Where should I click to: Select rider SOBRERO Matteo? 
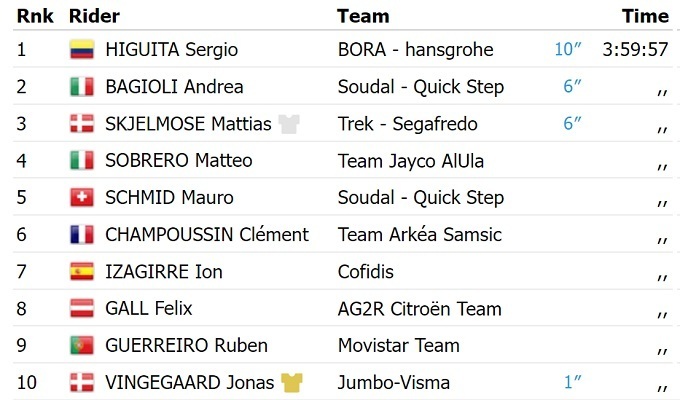[x=178, y=161]
